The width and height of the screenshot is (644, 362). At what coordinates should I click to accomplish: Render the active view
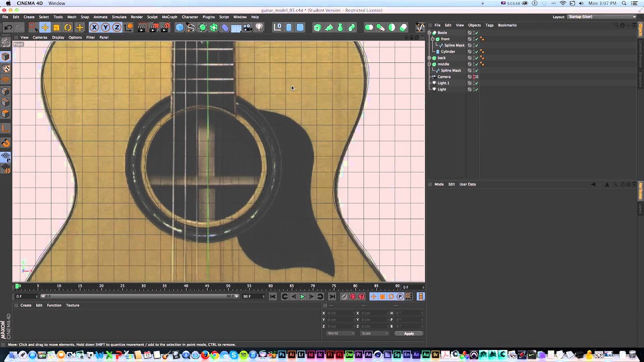point(141,28)
